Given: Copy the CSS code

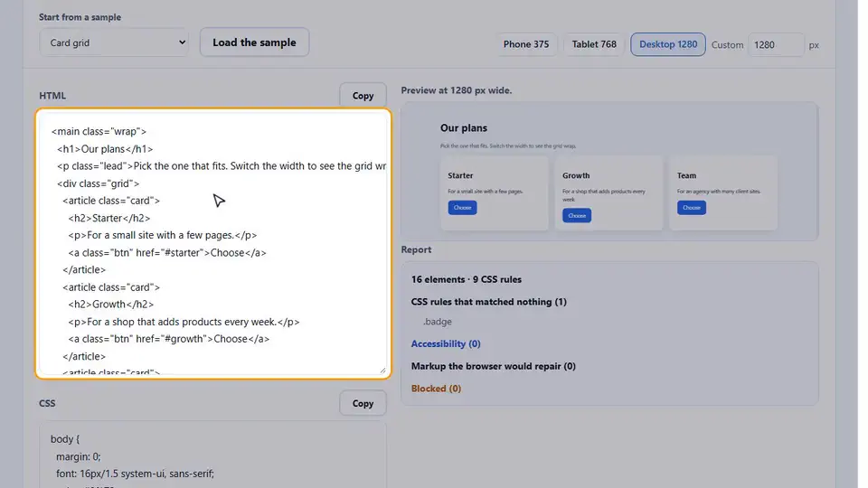Looking at the screenshot, I should pyautogui.click(x=363, y=403).
